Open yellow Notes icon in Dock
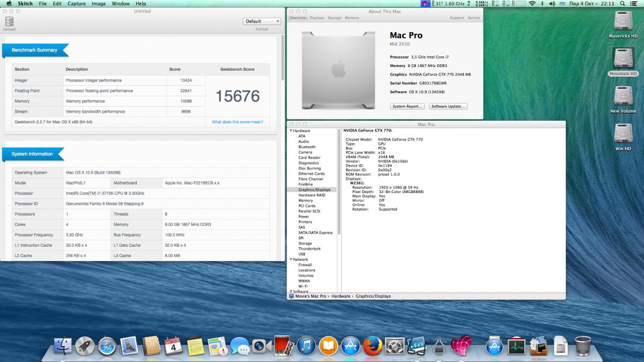Viewport: 644px width, 362px height. (x=195, y=346)
